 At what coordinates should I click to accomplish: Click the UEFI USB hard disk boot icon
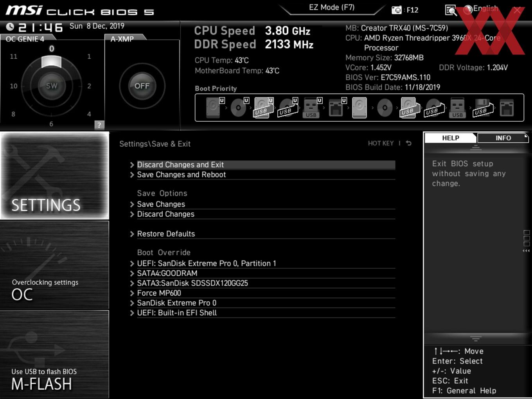(264, 108)
